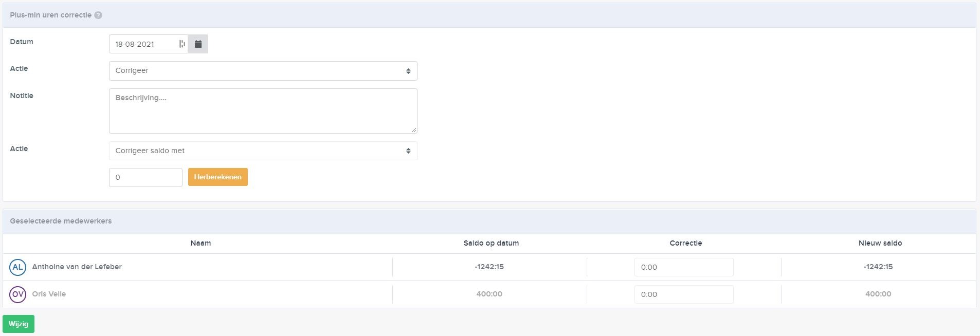Click the OV avatar of Oris Velle

[x=18, y=294]
